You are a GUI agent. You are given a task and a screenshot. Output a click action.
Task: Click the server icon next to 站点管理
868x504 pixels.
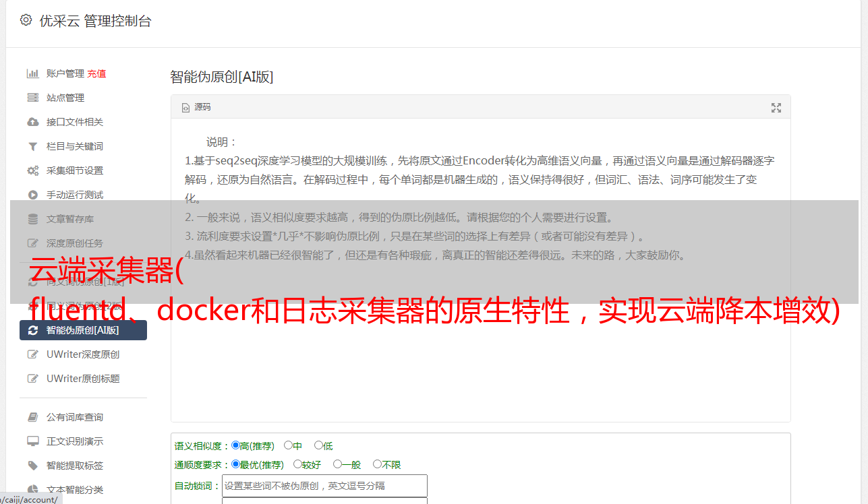32,98
